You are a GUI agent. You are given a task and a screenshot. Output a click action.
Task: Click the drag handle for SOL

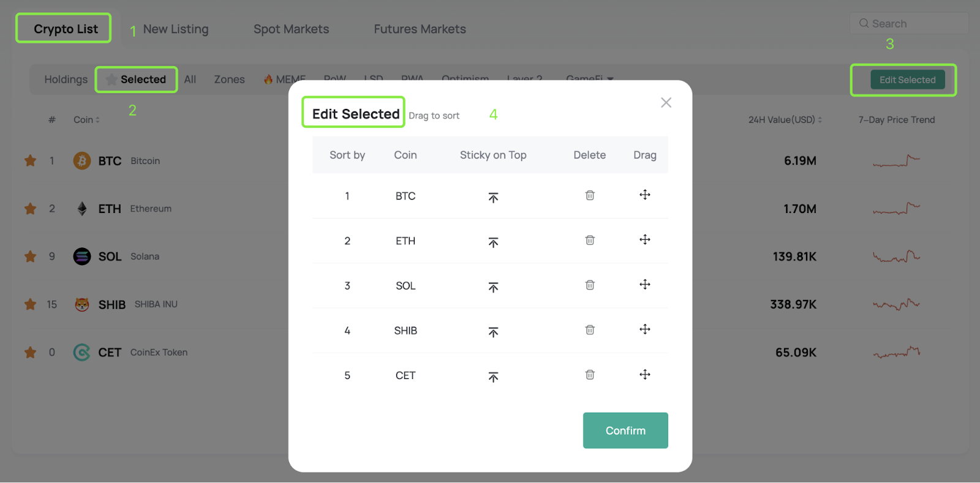(645, 285)
